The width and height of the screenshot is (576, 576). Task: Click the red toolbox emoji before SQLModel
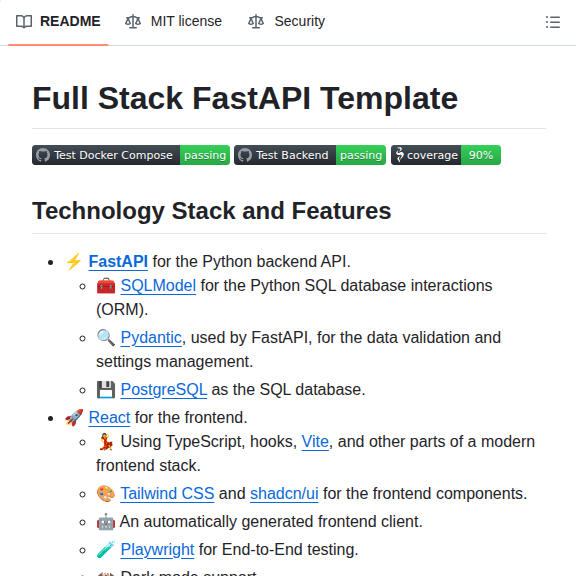coord(106,286)
